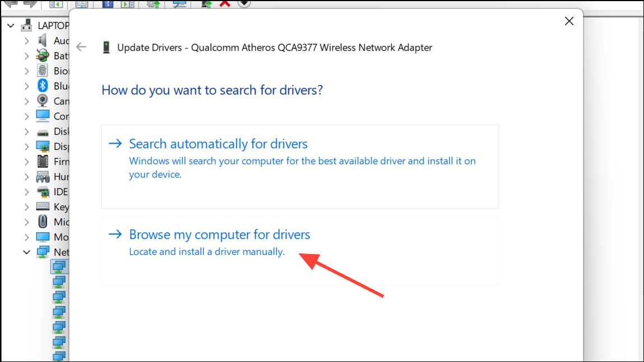Click the speaker icon for Audio devices
The width and height of the screenshot is (644, 362).
(x=43, y=40)
